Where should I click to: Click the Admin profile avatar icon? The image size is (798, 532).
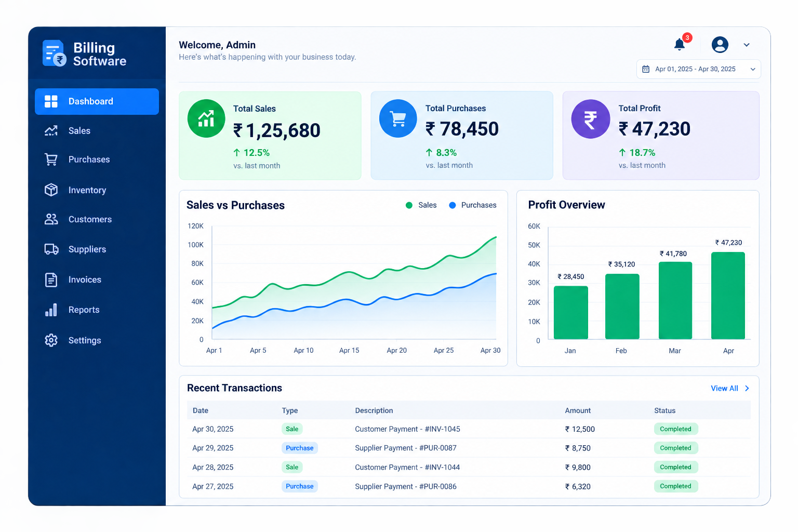click(720, 45)
